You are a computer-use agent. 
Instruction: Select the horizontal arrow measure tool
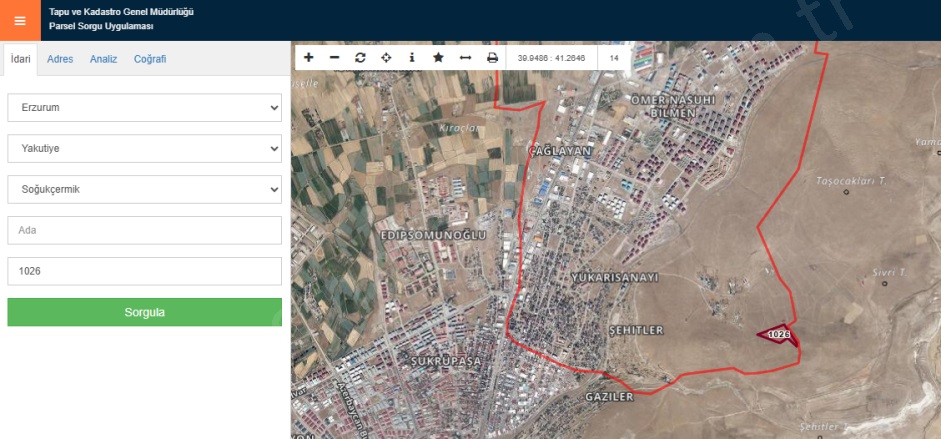point(465,58)
